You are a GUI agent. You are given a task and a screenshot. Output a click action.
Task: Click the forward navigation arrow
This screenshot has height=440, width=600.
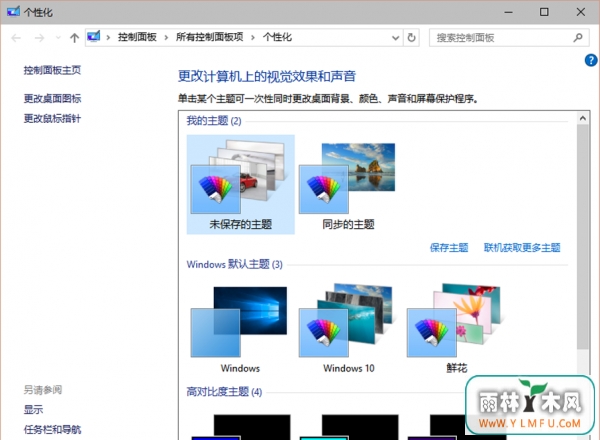[39, 38]
